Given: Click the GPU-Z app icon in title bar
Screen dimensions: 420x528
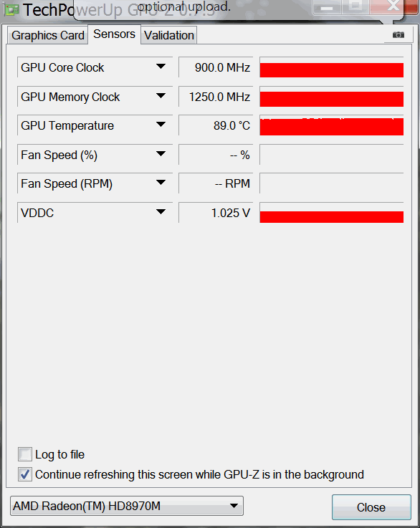Looking at the screenshot, I should coord(11,9).
